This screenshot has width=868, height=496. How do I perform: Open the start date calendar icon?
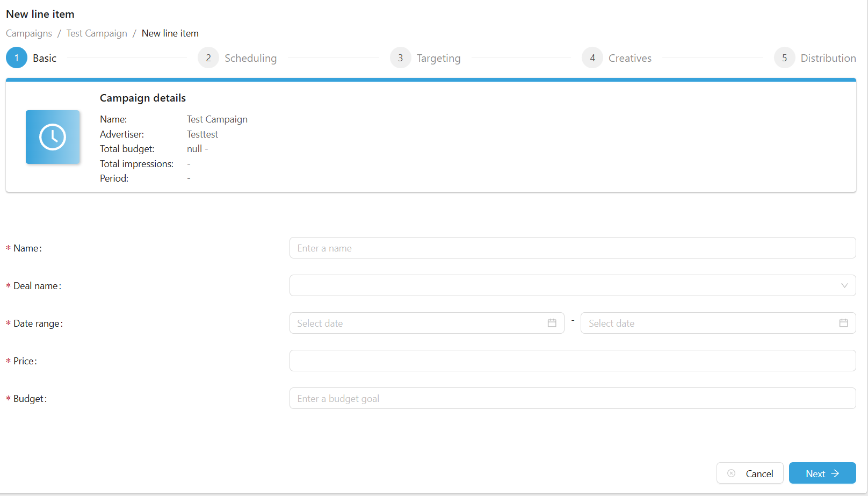(x=552, y=323)
